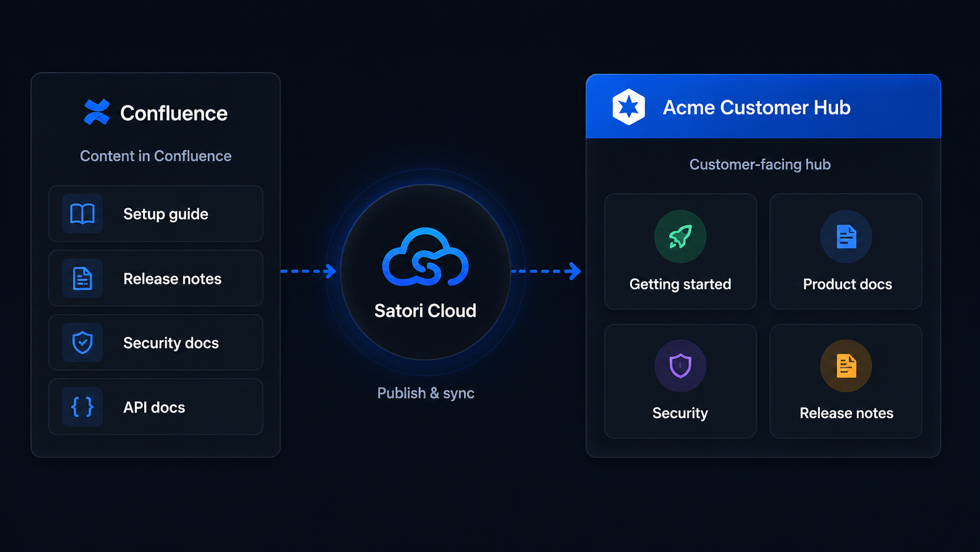Click the document icon beside Release notes in Confluence
The width and height of the screenshot is (980, 552).
pyautogui.click(x=83, y=279)
